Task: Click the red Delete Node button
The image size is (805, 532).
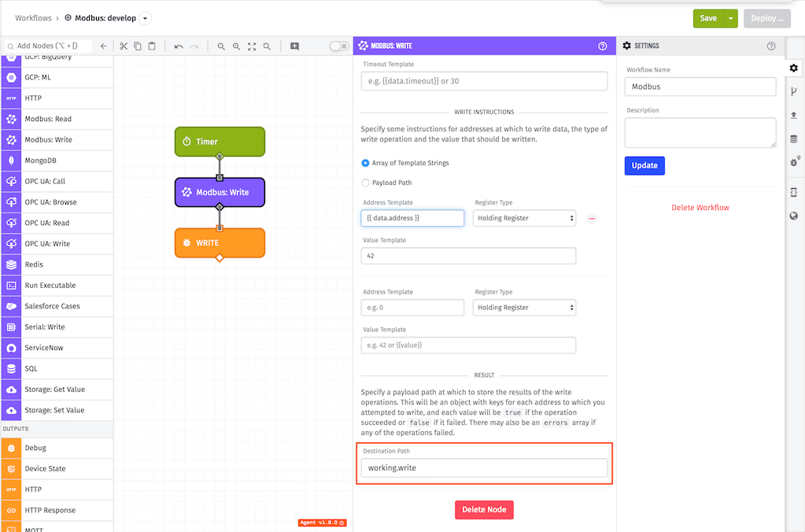Action: (x=484, y=509)
